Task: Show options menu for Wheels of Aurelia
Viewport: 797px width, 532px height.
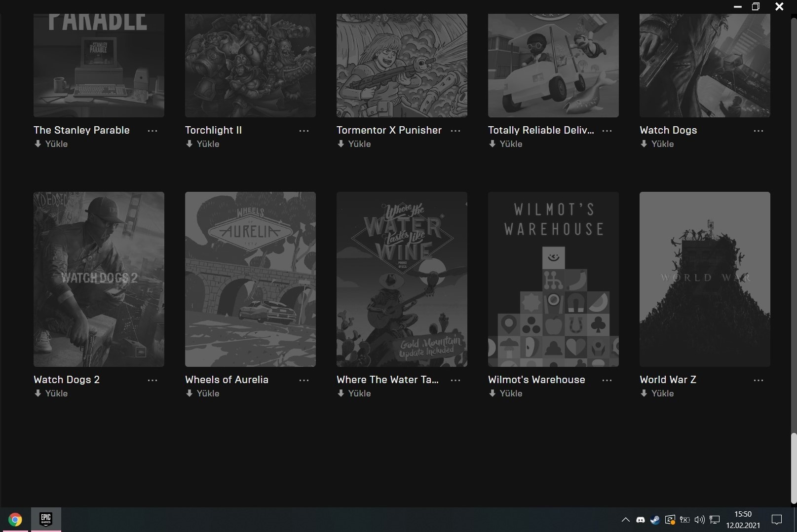Action: (x=304, y=380)
